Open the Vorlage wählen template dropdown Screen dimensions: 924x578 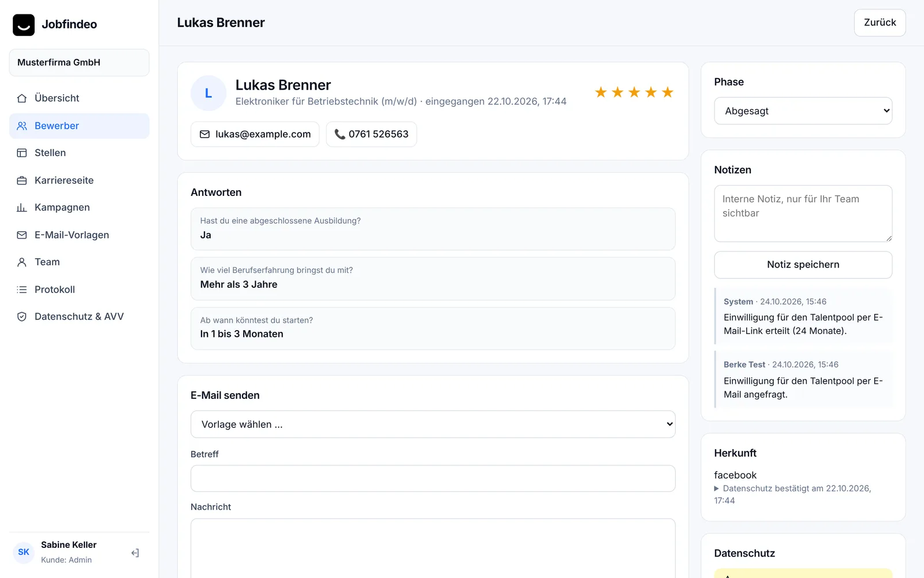[x=433, y=424]
